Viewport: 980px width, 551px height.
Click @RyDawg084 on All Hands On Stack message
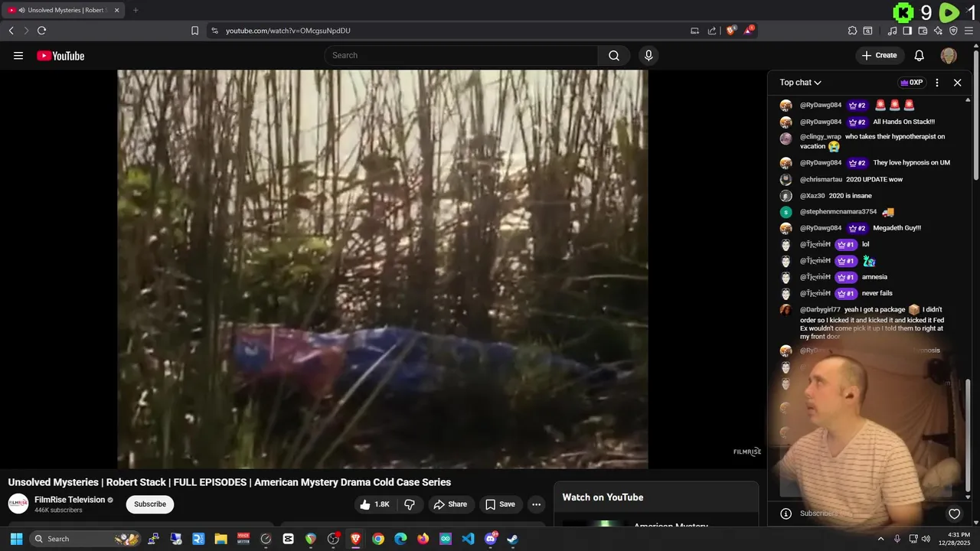pos(821,122)
